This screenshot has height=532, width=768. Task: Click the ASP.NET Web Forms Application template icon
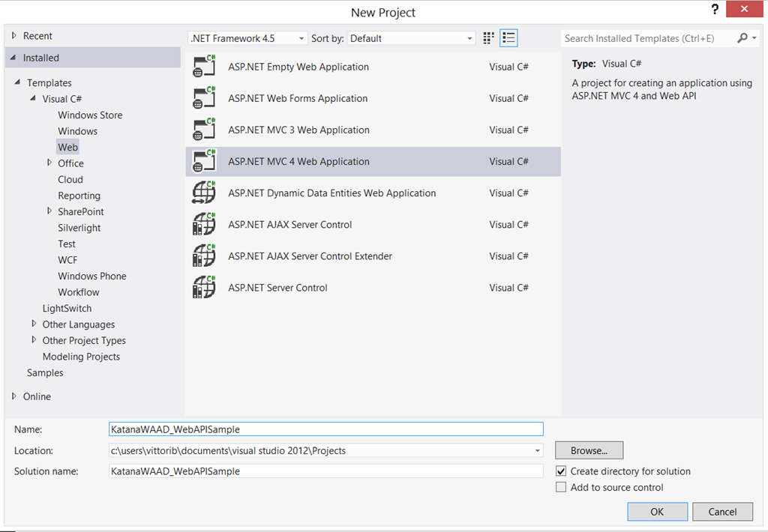tap(204, 98)
